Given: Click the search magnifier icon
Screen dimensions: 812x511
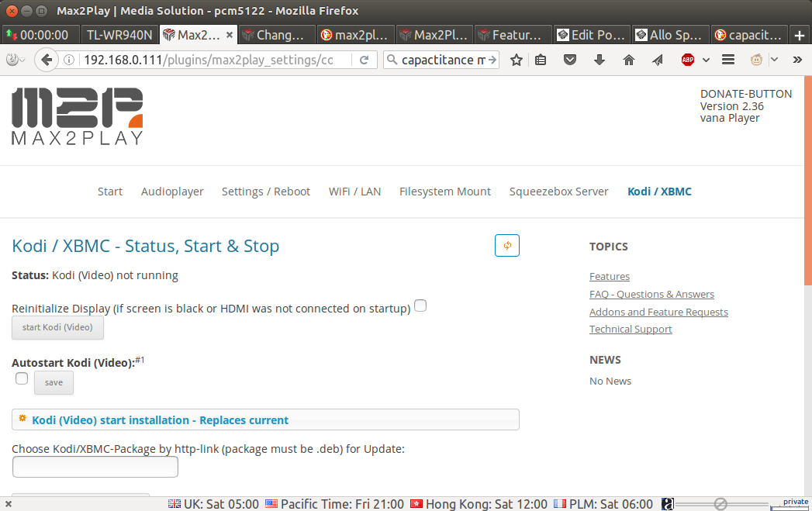Looking at the screenshot, I should [392, 60].
